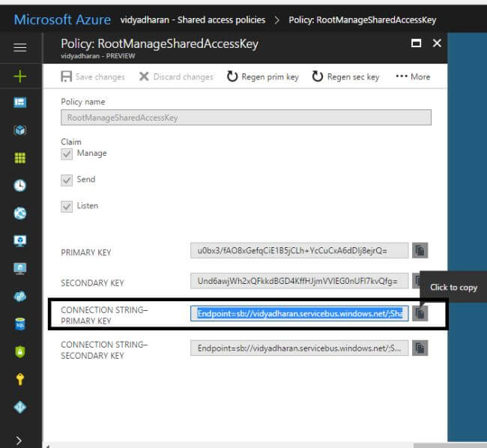Screen dimensions: 487x448
Task: Open the hamburger menu in the sidebar
Action: coord(20,48)
